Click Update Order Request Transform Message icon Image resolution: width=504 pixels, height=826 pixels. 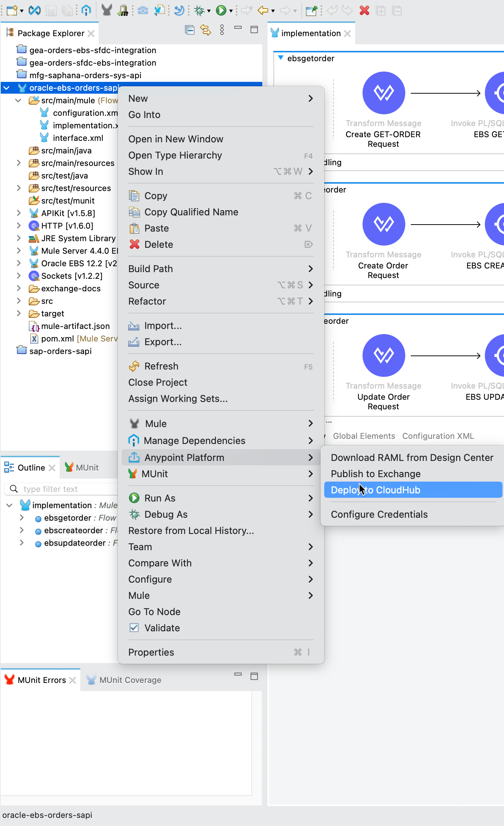[384, 355]
